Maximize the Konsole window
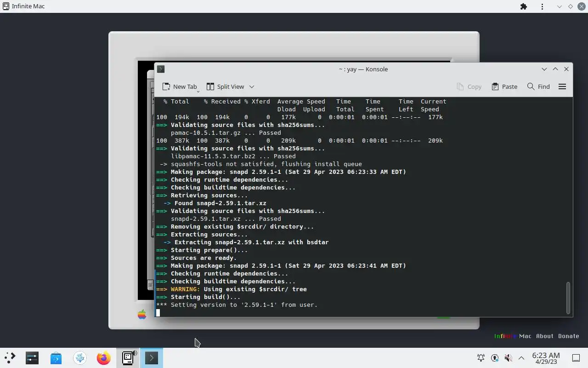Screen dimensions: 588x368 (555, 69)
